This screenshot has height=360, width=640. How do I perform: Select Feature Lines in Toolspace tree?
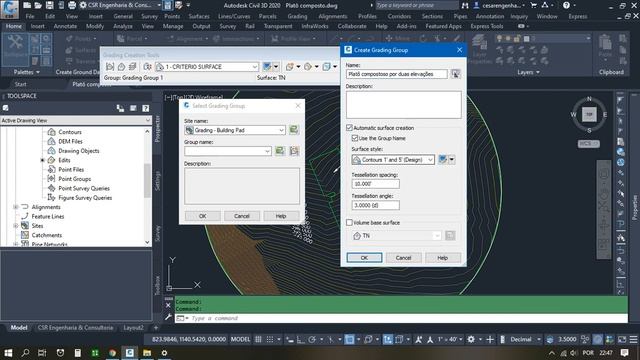point(48,216)
